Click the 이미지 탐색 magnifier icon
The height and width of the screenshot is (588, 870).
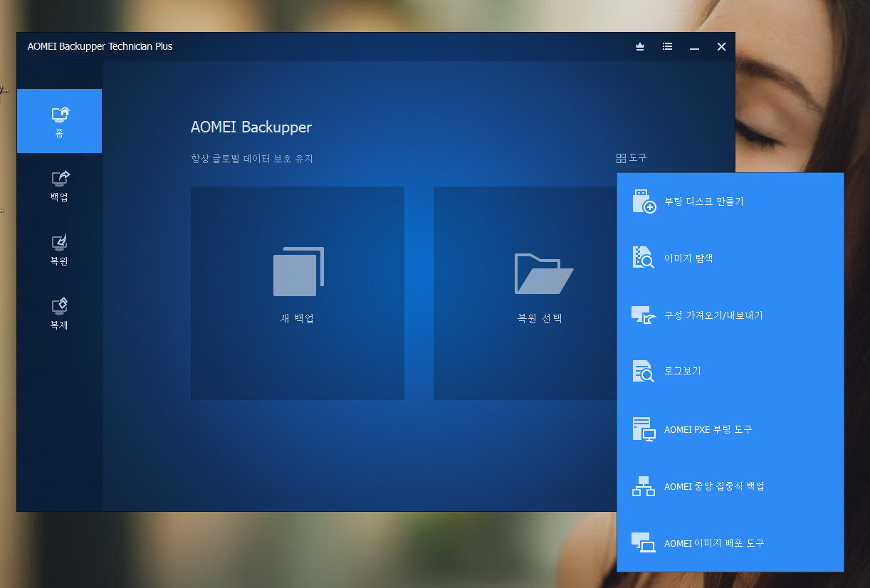tap(644, 258)
